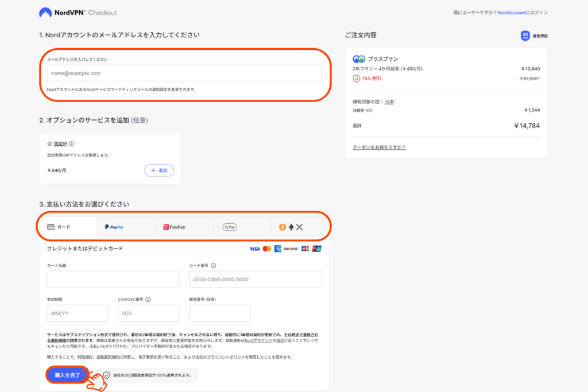
Task: Click the Visa card logo
Action: click(254, 249)
